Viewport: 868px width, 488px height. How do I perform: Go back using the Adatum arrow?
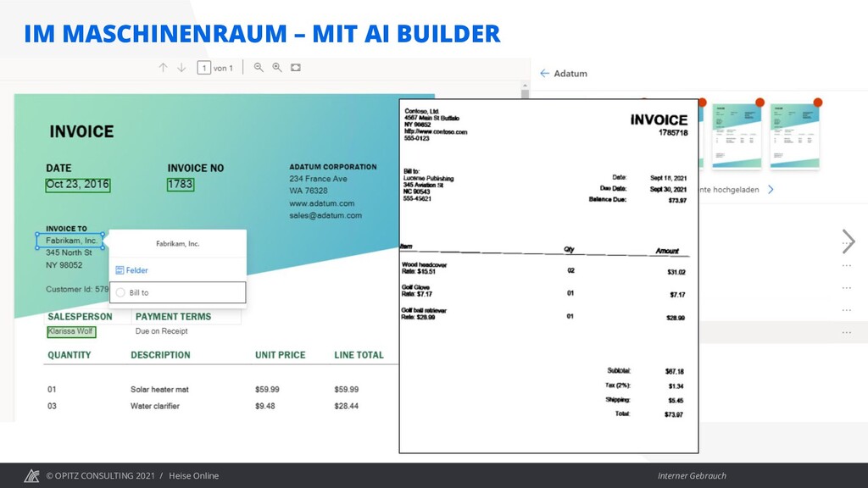coord(545,73)
